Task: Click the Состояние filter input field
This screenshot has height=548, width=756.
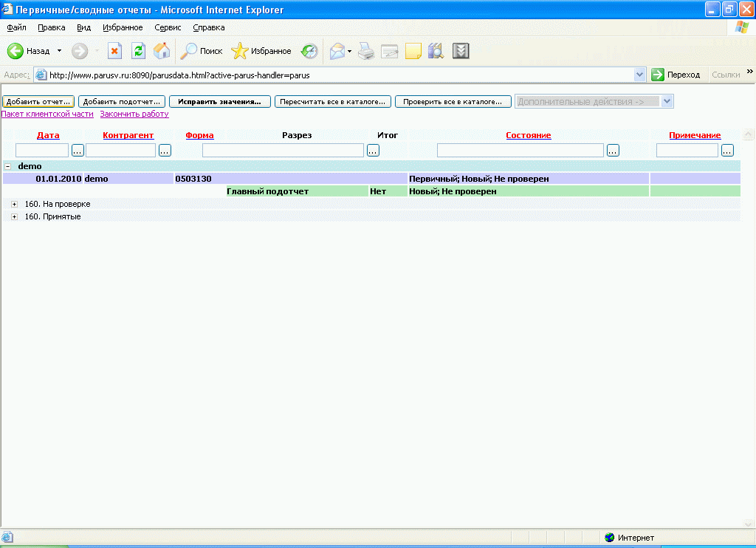Action: tap(520, 151)
